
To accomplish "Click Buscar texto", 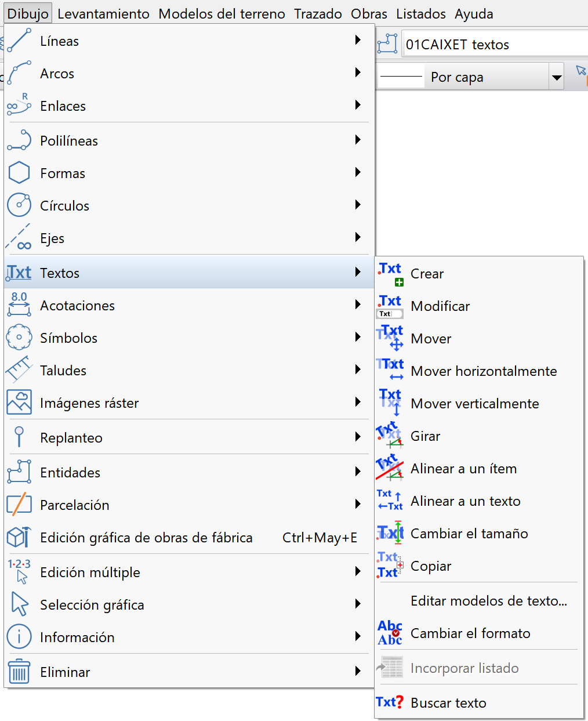I will 448,702.
